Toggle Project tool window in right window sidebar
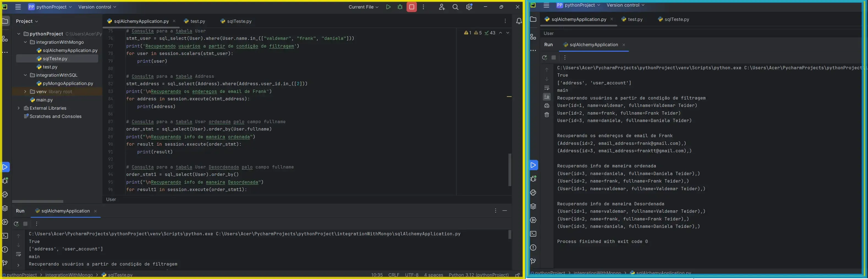 [x=533, y=19]
